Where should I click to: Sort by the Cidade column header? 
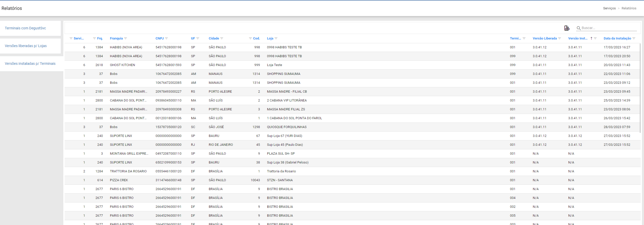pyautogui.click(x=214, y=38)
